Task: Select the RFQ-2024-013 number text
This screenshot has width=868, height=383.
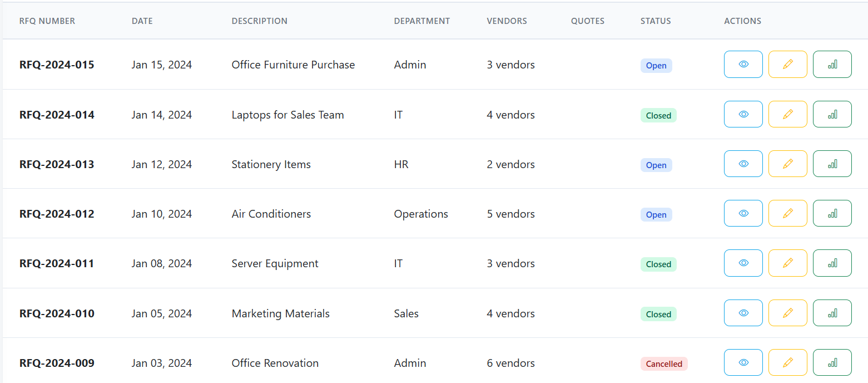Action: [57, 164]
